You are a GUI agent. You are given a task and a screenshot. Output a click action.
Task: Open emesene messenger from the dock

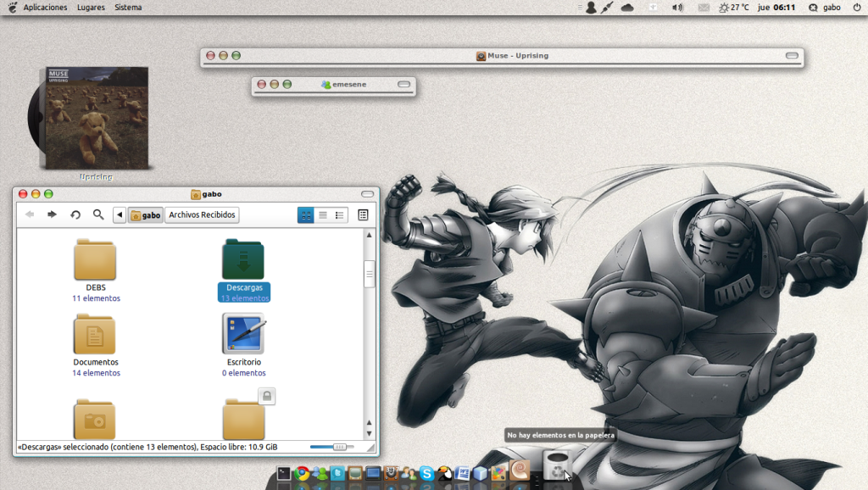[320, 473]
